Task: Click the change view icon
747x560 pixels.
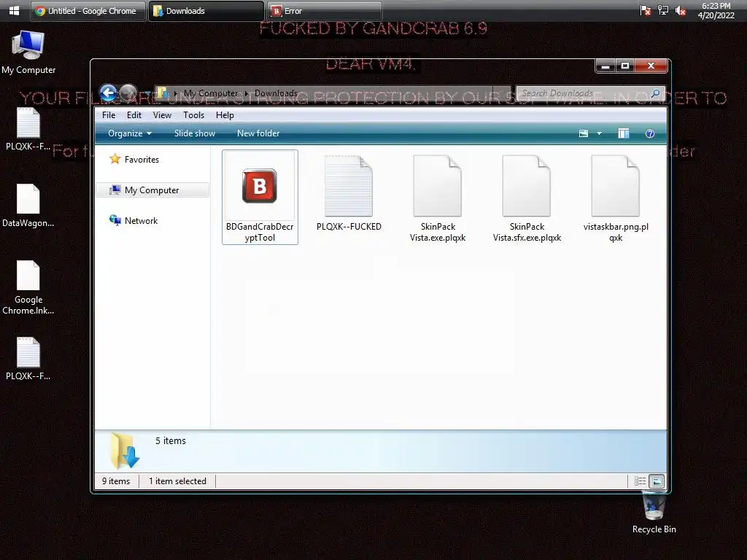Action: coord(583,133)
